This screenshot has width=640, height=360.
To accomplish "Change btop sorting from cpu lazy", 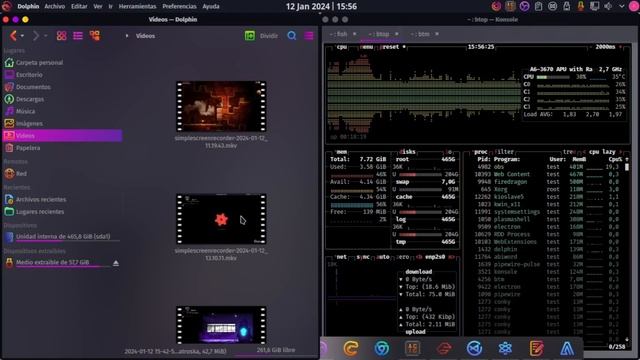I will (602, 152).
